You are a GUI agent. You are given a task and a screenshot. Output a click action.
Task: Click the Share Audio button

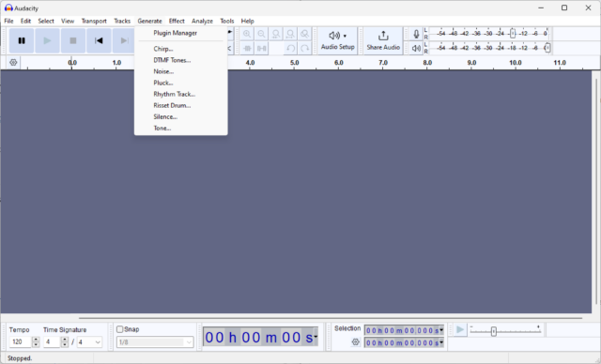click(383, 40)
